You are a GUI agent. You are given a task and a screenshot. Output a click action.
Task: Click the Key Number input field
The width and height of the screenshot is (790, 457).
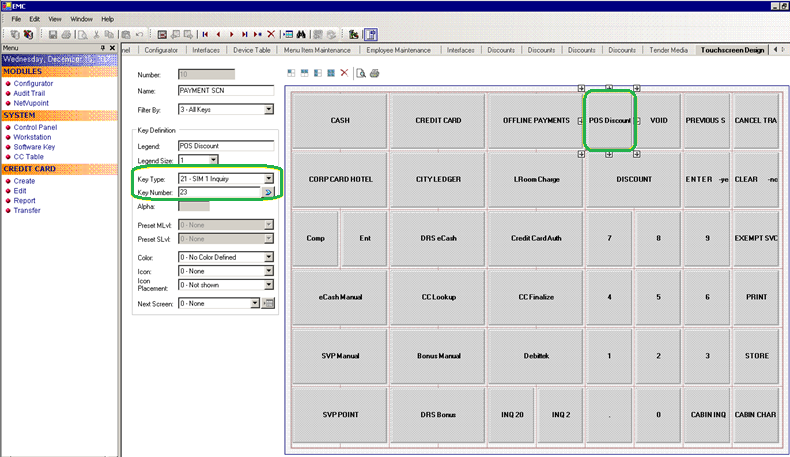220,192
